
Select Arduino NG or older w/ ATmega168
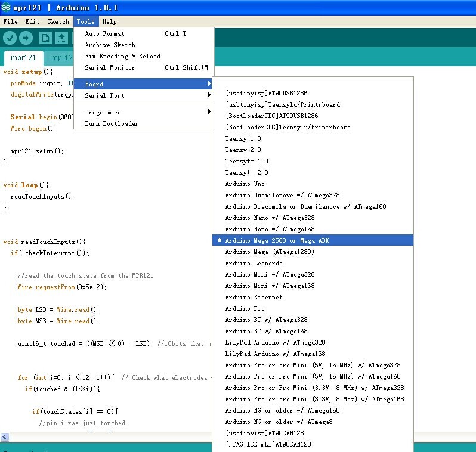[313, 410]
